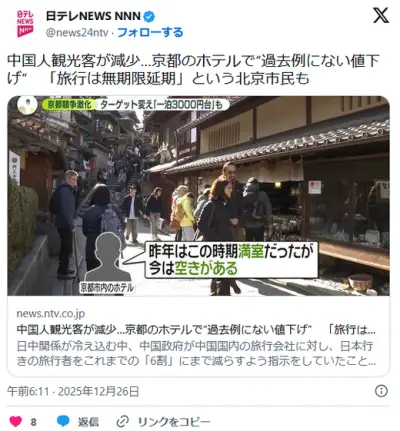Click the 返信 reply label

tap(88, 422)
